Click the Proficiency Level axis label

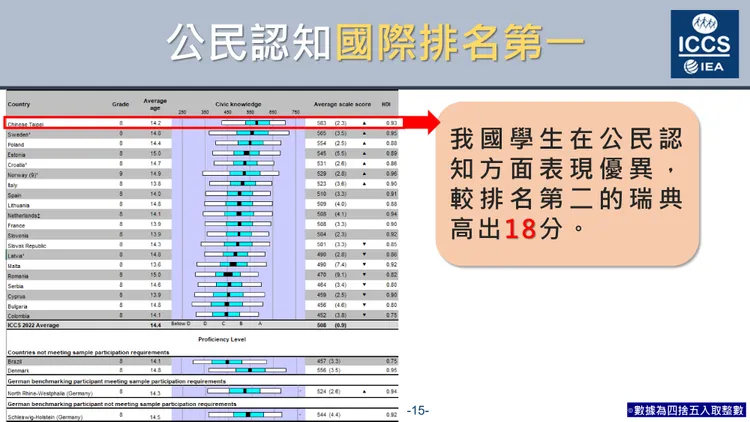coord(222,339)
